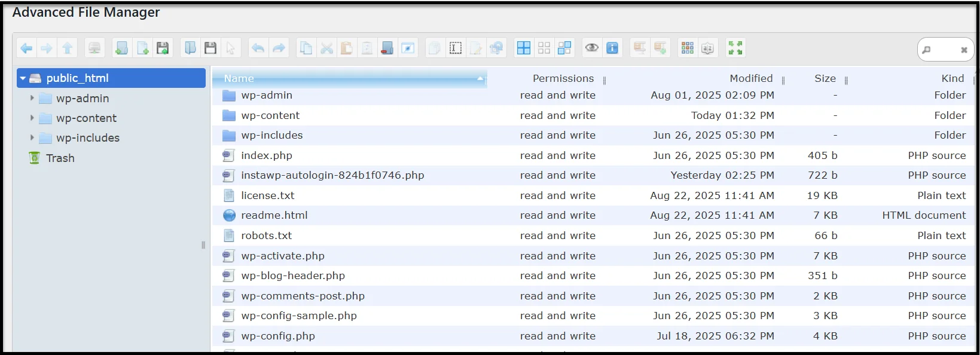Select the wp-config.php file

[593, 336]
